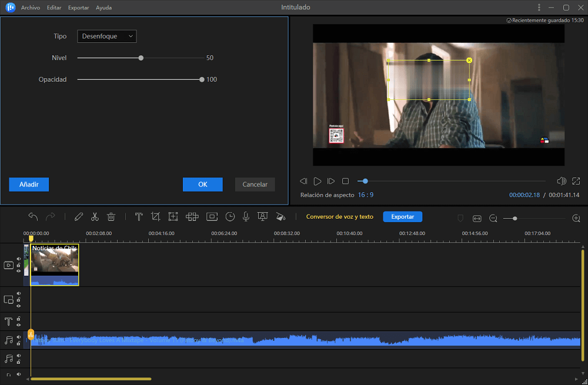The image size is (588, 385).
Task: Confirm the mosaic with the OK button
Action: click(202, 185)
